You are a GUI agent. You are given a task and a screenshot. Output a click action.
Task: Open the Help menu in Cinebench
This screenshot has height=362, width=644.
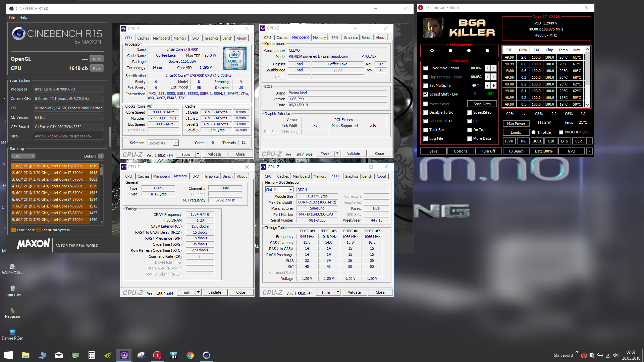23,17
